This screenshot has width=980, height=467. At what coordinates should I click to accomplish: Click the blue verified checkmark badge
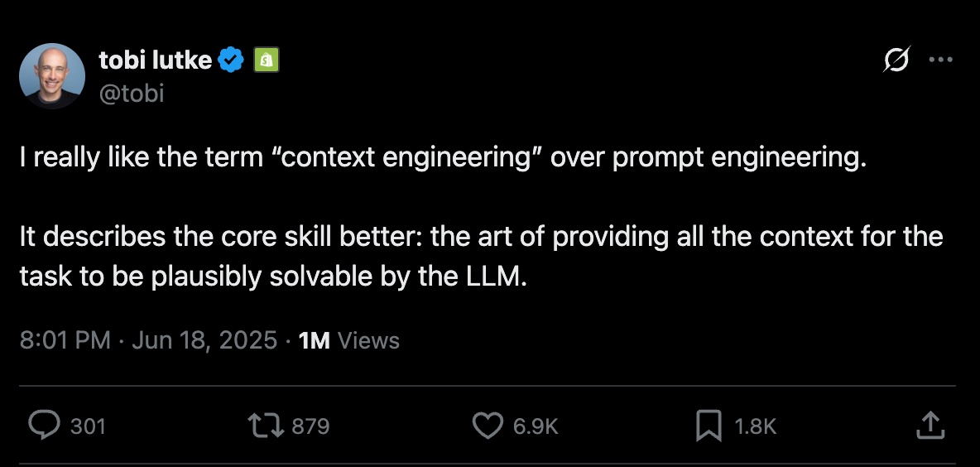[x=230, y=60]
